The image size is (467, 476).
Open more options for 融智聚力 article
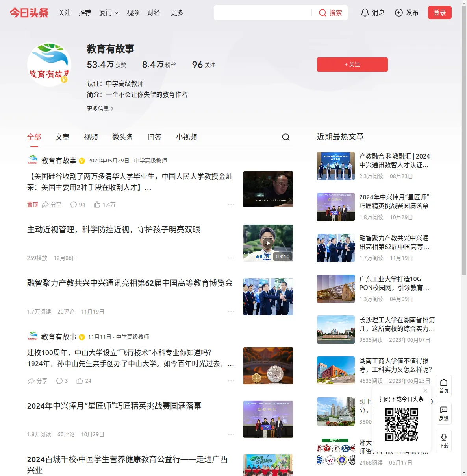(231, 312)
